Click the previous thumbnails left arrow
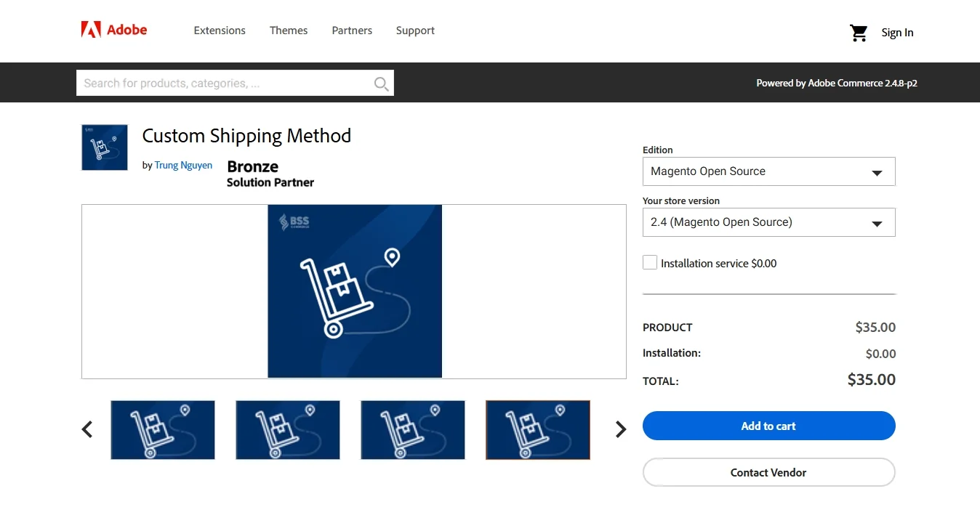This screenshot has width=980, height=515. (x=87, y=429)
